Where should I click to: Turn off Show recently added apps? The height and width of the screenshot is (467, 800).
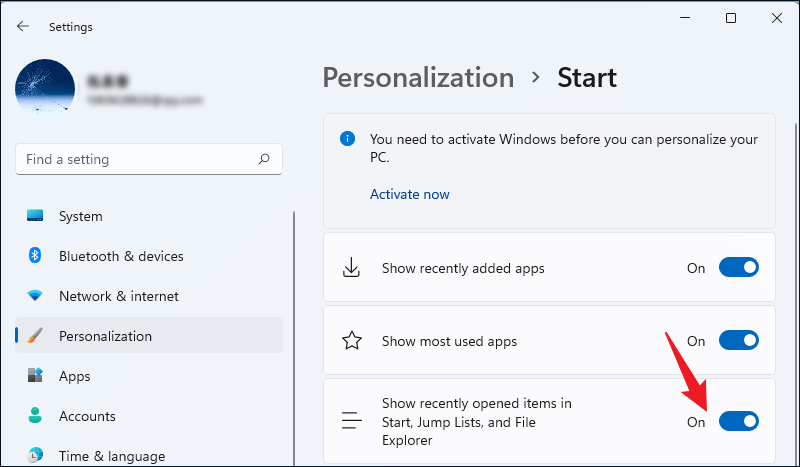[739, 267]
